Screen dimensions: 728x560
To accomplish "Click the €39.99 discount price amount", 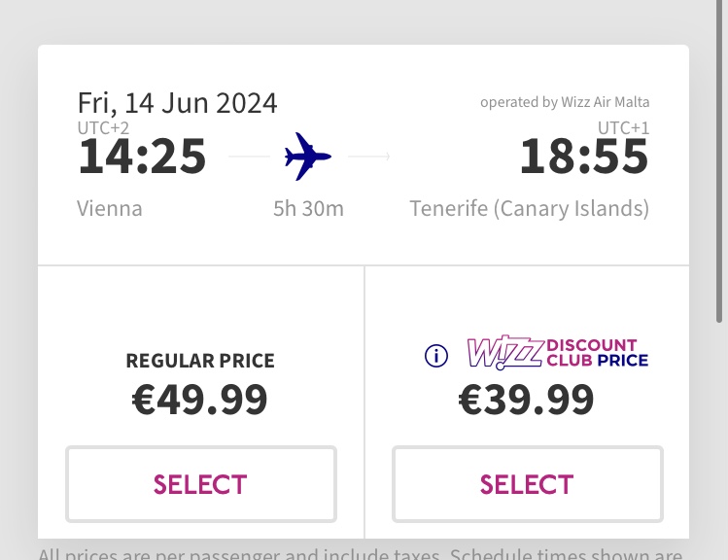I will [x=526, y=400].
